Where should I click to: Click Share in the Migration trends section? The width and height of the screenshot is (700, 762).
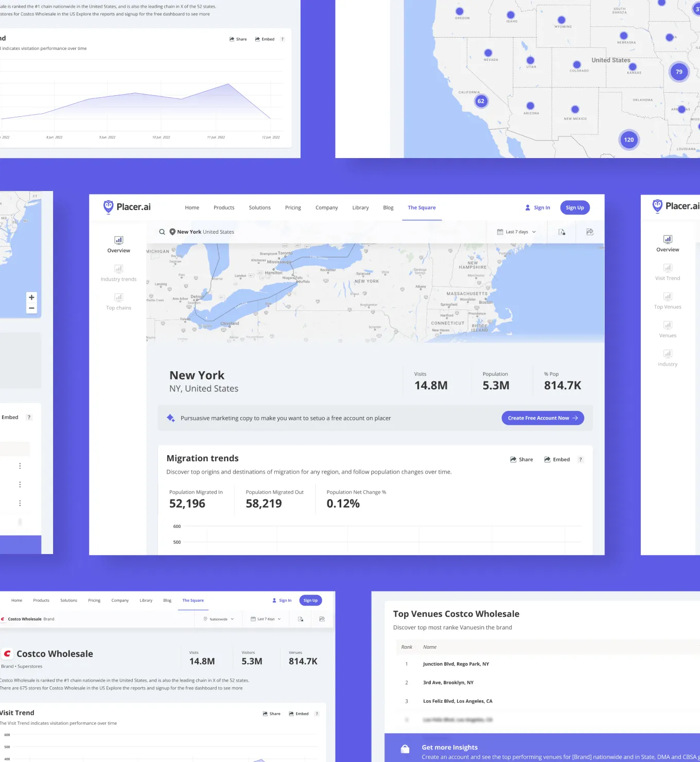tap(521, 460)
